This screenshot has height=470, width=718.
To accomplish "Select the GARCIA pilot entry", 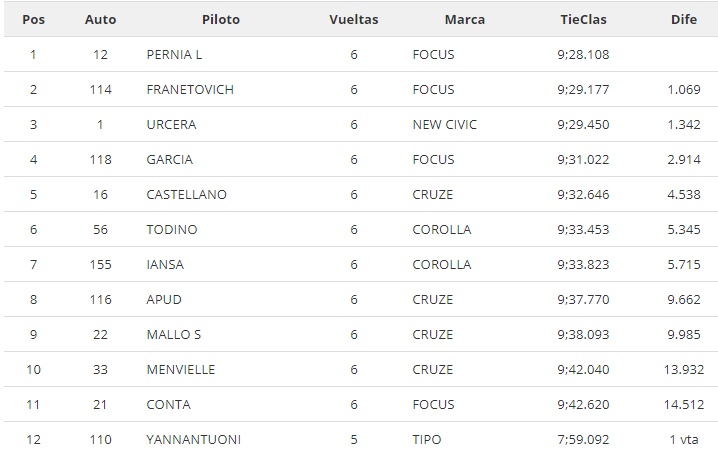I will point(169,159).
